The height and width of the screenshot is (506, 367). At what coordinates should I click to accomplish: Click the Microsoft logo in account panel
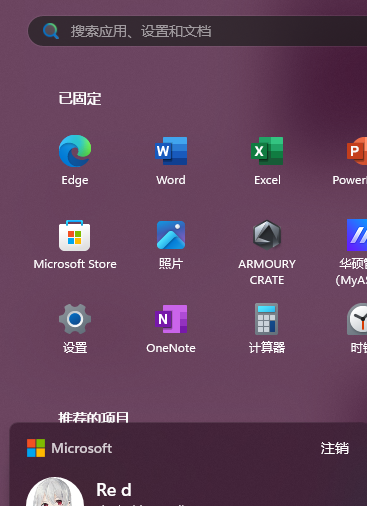coord(36,448)
